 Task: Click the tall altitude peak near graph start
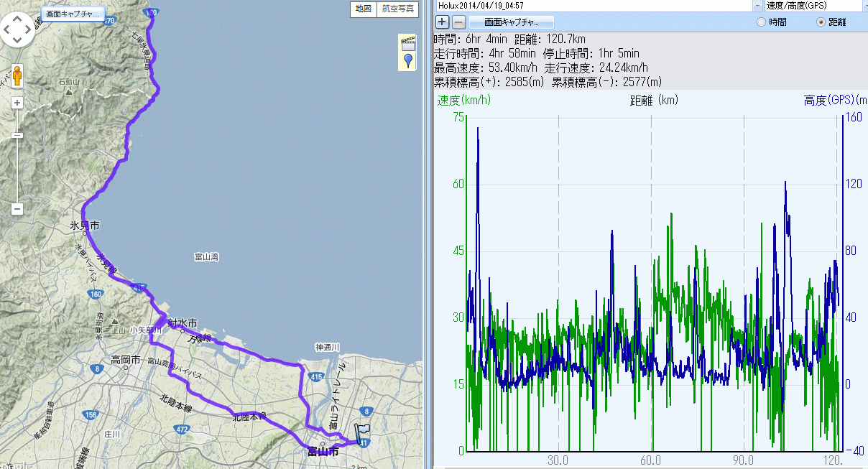click(477, 129)
